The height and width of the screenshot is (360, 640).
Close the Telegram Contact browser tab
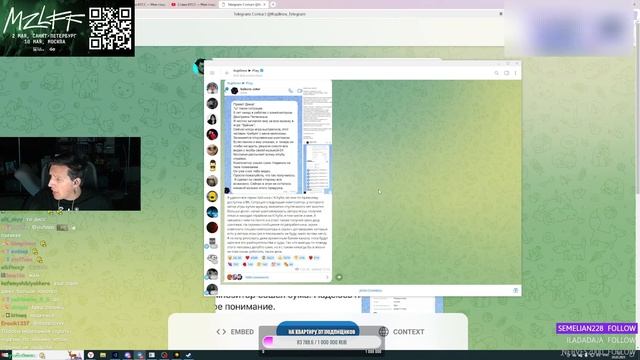pyautogui.click(x=264, y=4)
